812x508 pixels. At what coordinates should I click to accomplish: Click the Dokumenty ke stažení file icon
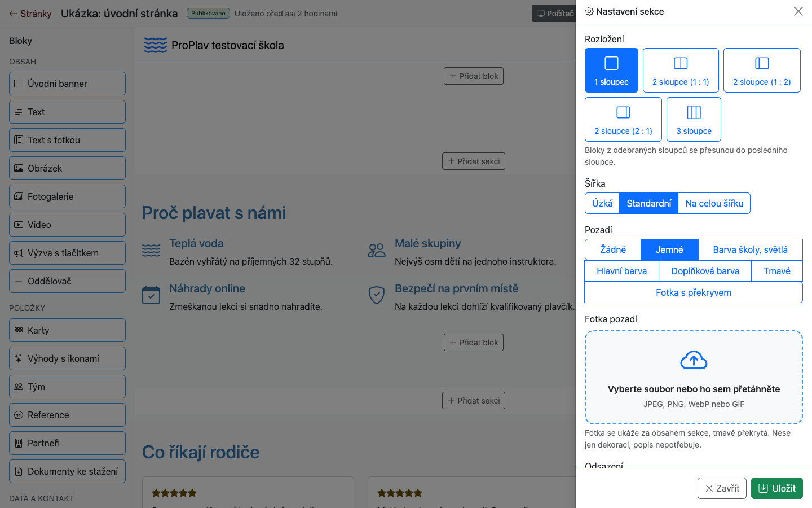[19, 471]
